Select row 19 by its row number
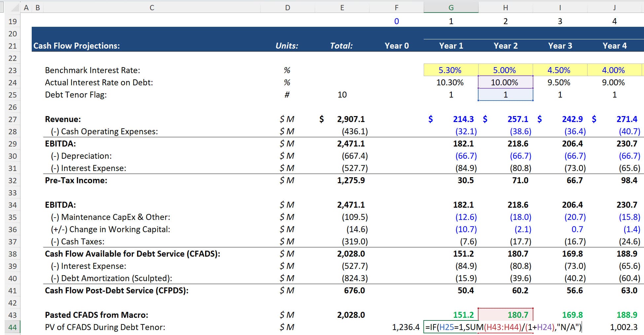This screenshot has width=644, height=335. (x=13, y=21)
